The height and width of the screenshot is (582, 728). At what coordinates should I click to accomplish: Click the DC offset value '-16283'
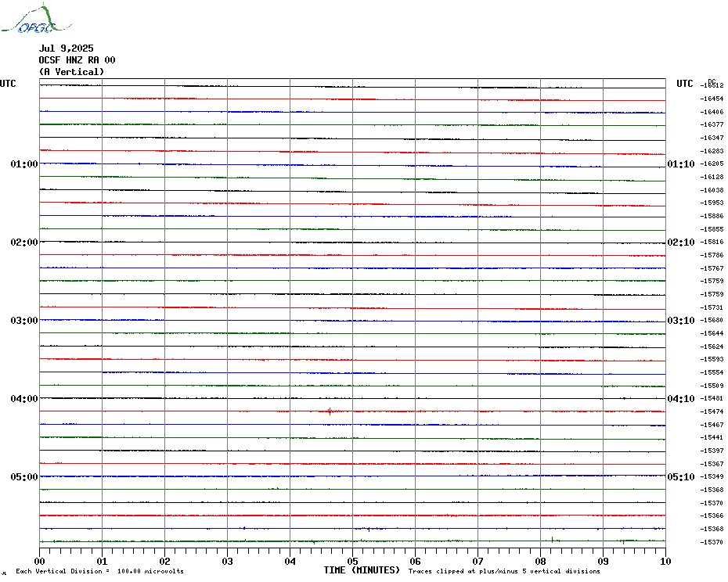[x=712, y=151]
